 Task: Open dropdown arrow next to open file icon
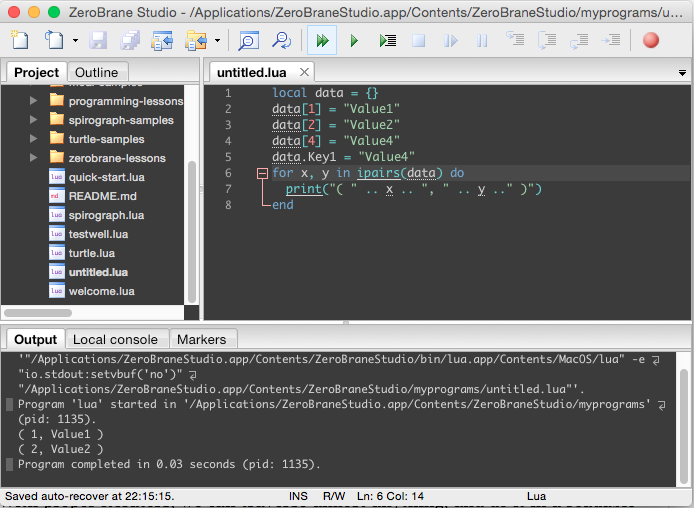tap(76, 40)
